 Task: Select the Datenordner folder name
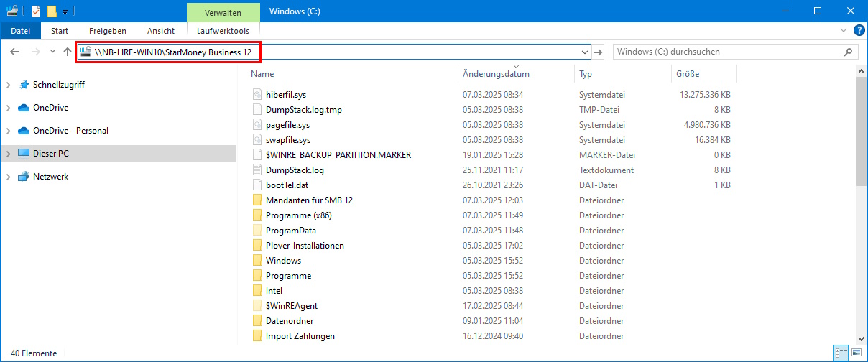pos(290,320)
